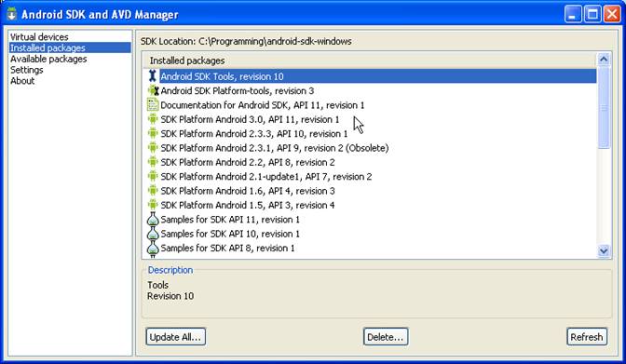626x364 pixels.
Task: Click the android robot icon for Android 3.0
Action: click(x=153, y=119)
